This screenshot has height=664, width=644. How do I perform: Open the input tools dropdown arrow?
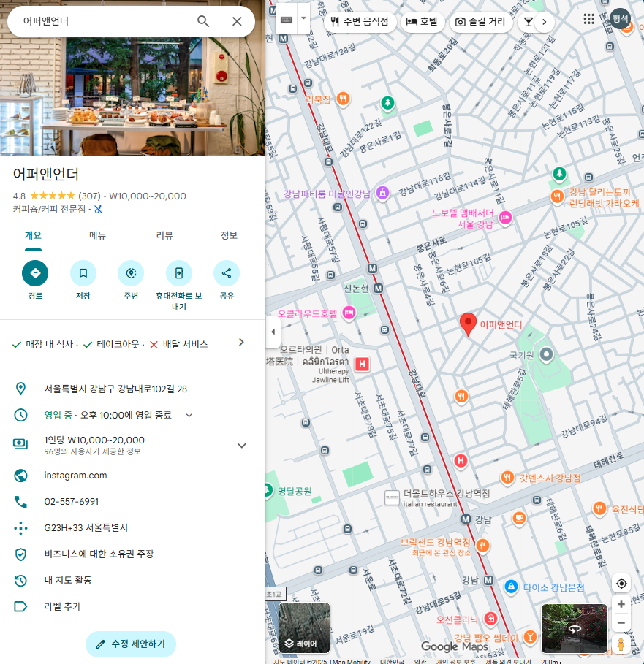tap(303, 19)
